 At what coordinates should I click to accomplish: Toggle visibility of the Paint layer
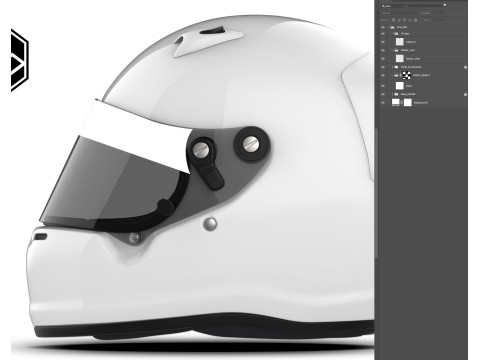tap(383, 86)
